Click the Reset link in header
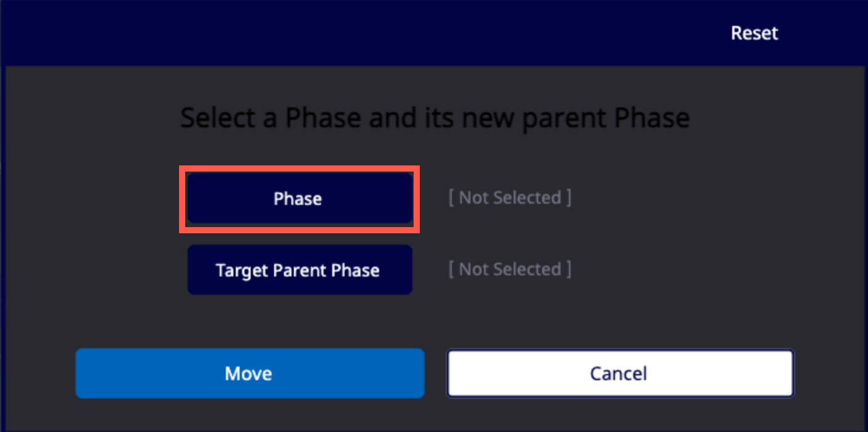 pyautogui.click(x=754, y=33)
